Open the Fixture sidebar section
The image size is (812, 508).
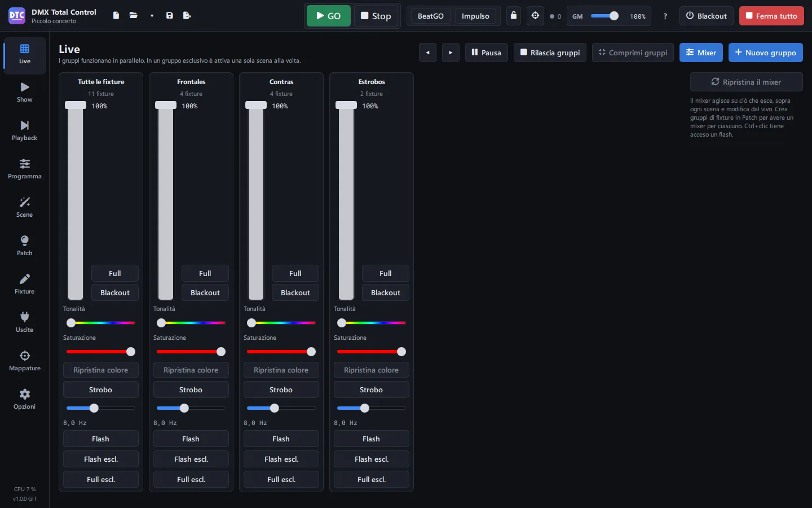tap(25, 284)
